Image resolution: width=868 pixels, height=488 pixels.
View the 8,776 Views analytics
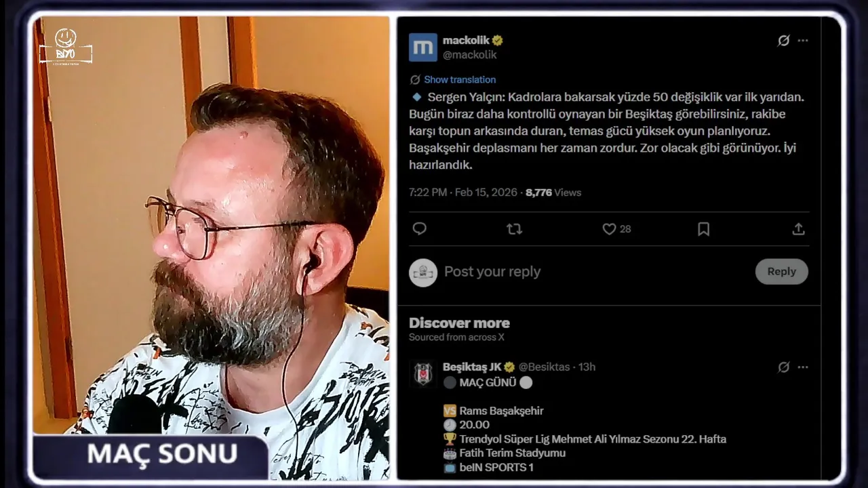(553, 192)
